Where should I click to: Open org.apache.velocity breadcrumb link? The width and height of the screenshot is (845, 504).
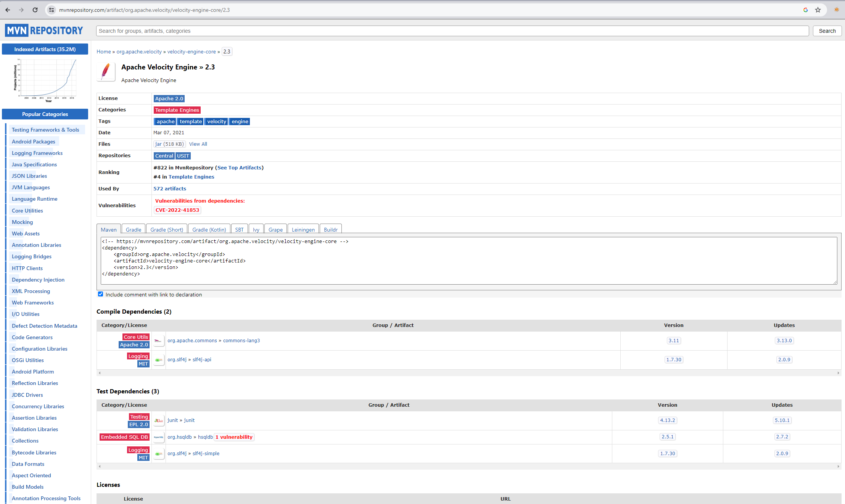click(x=139, y=52)
